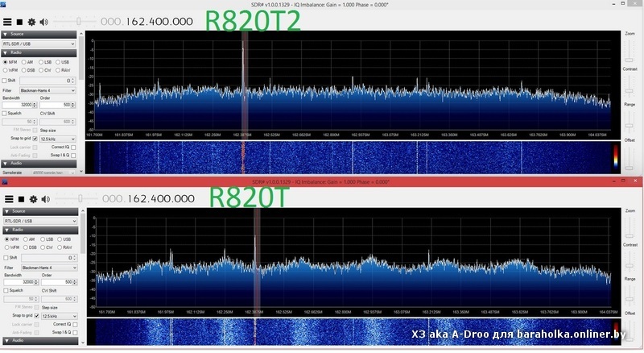Collapse the Source panel in bottom window

(40, 211)
